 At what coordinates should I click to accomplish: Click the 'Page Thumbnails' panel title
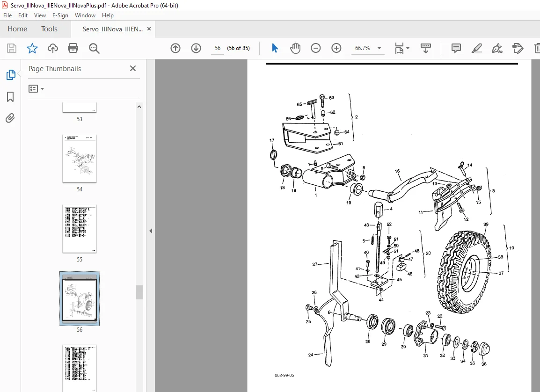55,68
